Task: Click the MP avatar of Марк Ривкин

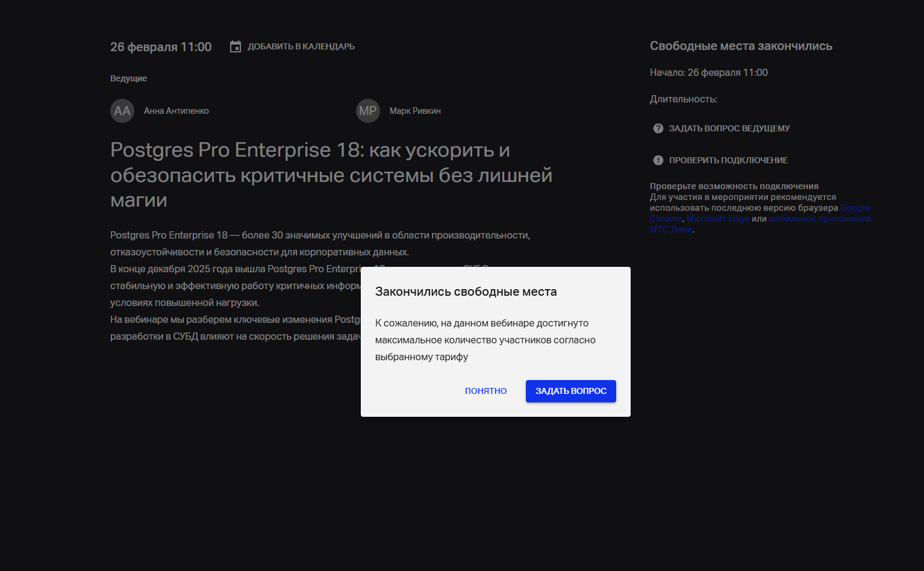Action: [368, 111]
